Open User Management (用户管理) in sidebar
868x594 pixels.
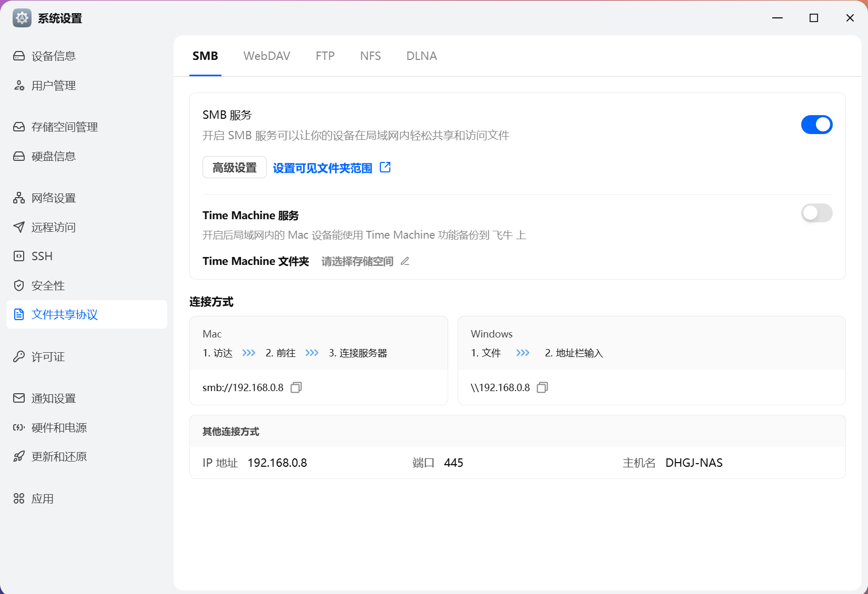(53, 86)
